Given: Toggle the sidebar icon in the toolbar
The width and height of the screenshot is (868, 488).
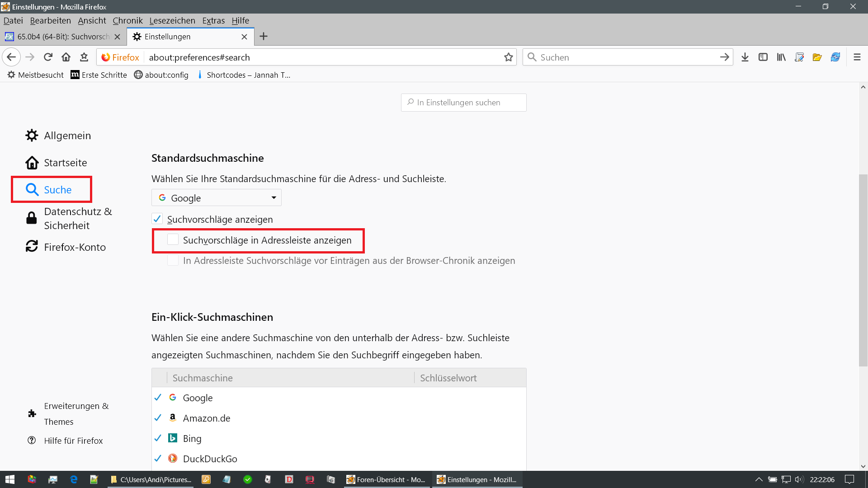Looking at the screenshot, I should coord(763,57).
